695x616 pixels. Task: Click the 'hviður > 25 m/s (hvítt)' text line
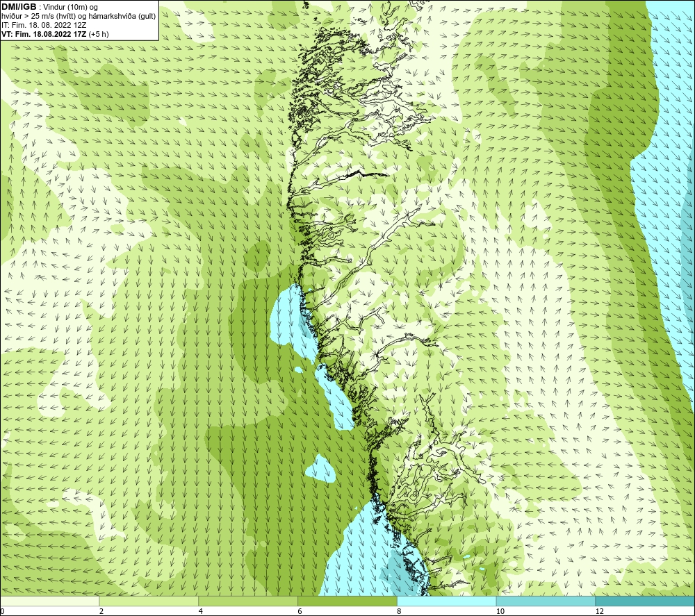coord(79,17)
